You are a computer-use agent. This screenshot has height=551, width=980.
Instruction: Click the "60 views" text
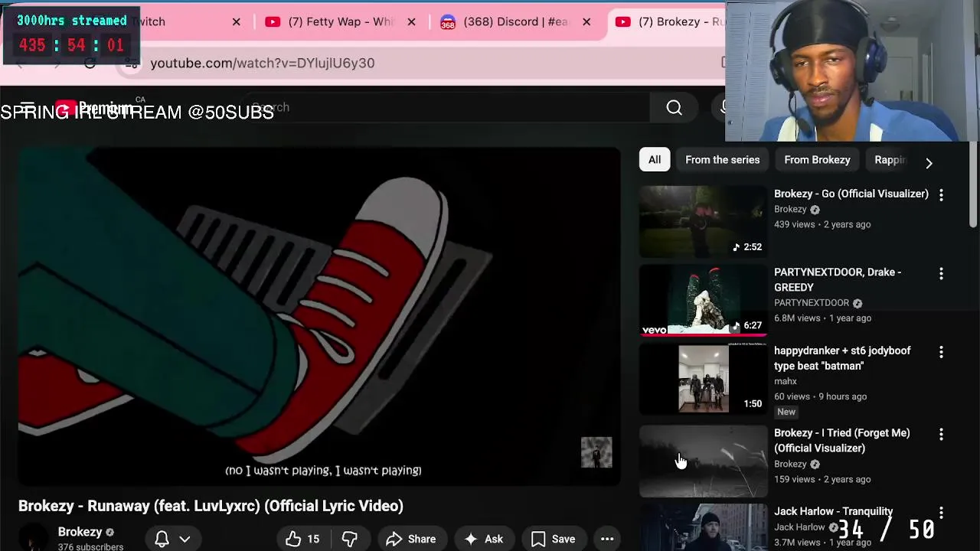(x=792, y=396)
